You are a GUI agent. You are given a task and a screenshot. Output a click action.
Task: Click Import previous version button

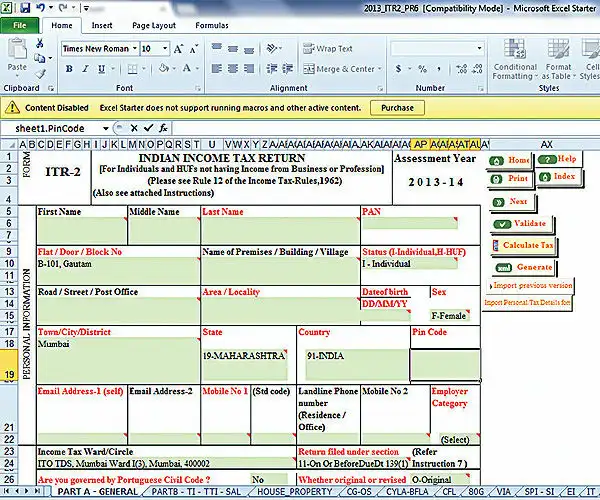point(531,286)
